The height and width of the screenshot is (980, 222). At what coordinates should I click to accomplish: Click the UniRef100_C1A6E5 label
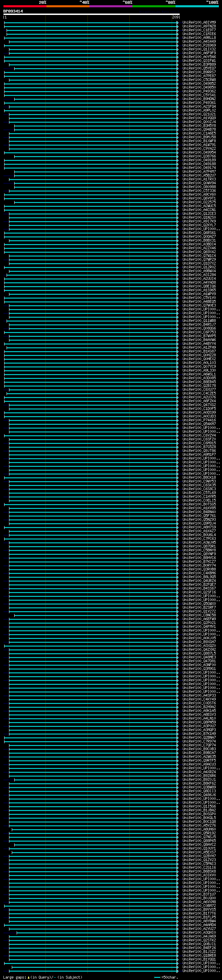[x=199, y=133]
